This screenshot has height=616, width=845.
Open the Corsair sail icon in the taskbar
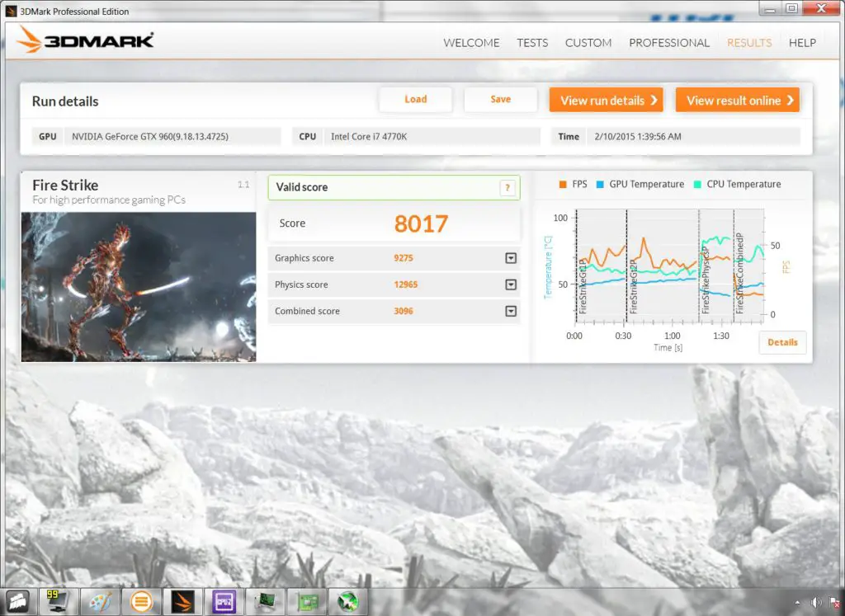point(17,601)
